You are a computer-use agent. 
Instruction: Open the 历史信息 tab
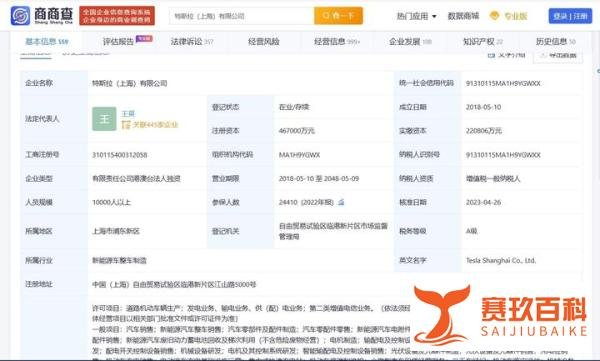pos(555,41)
